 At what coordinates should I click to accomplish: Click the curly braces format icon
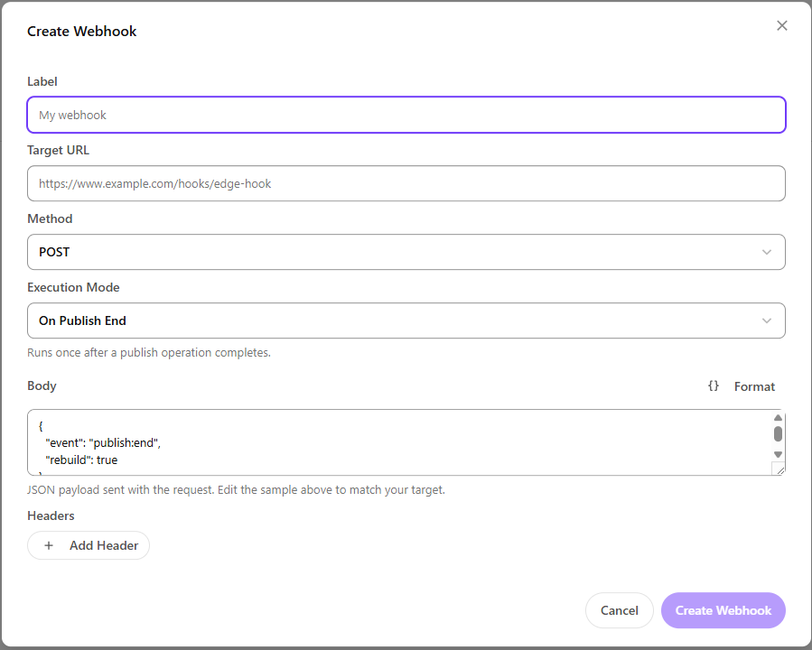(x=714, y=386)
